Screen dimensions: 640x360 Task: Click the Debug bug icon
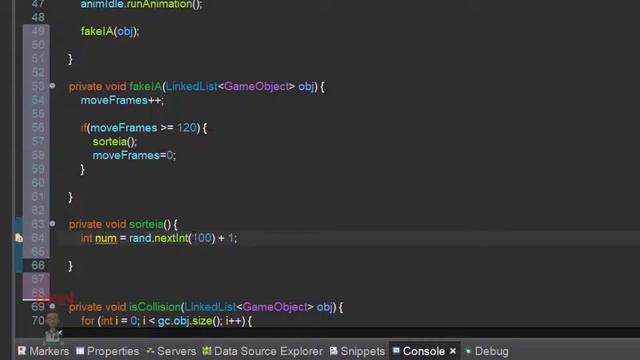[x=468, y=351]
